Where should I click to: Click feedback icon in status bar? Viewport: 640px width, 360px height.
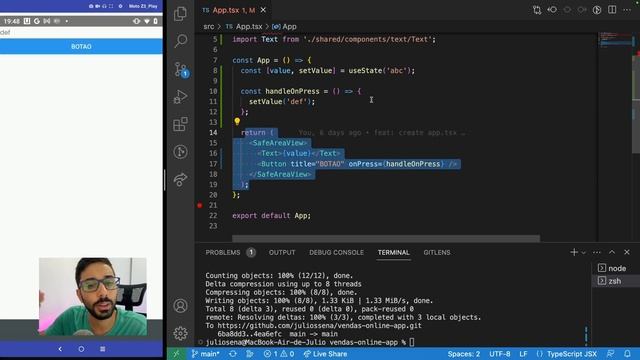coord(611,354)
